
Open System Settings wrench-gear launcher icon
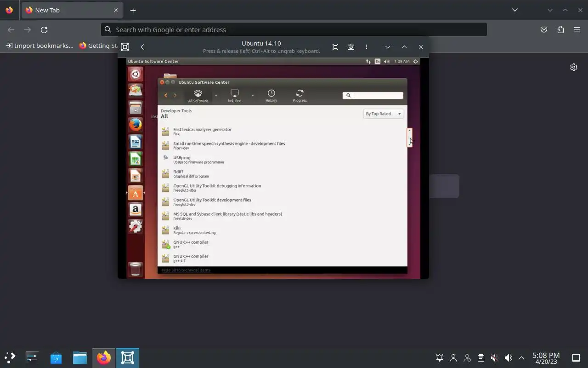[x=135, y=227]
